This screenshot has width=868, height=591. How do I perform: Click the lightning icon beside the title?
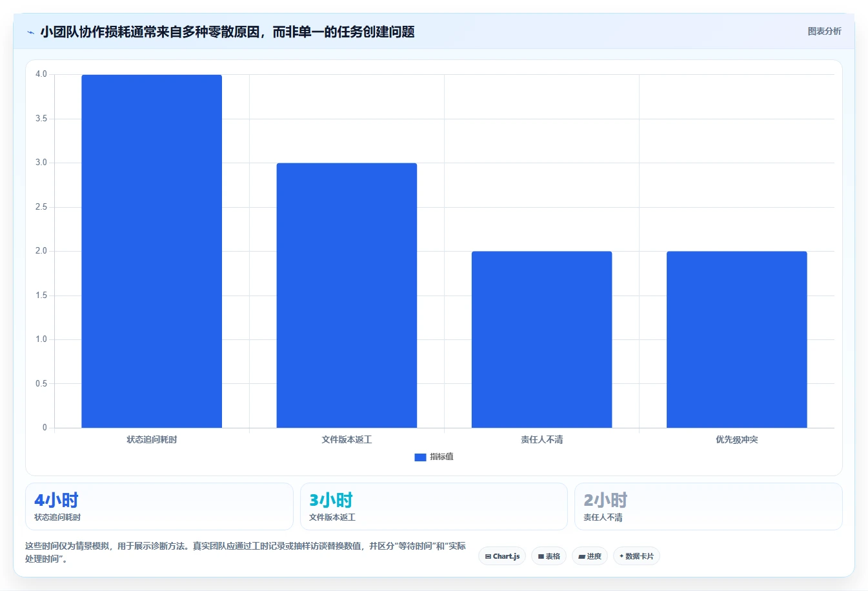pyautogui.click(x=30, y=32)
